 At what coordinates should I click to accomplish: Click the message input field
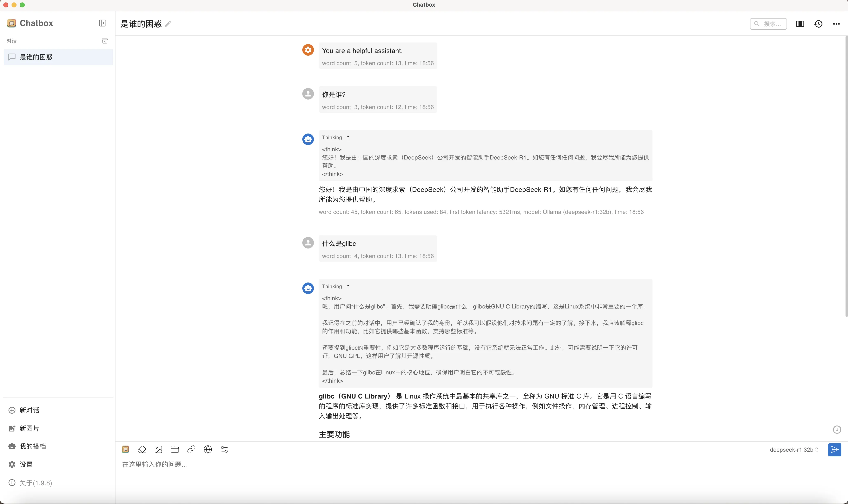click(408, 464)
